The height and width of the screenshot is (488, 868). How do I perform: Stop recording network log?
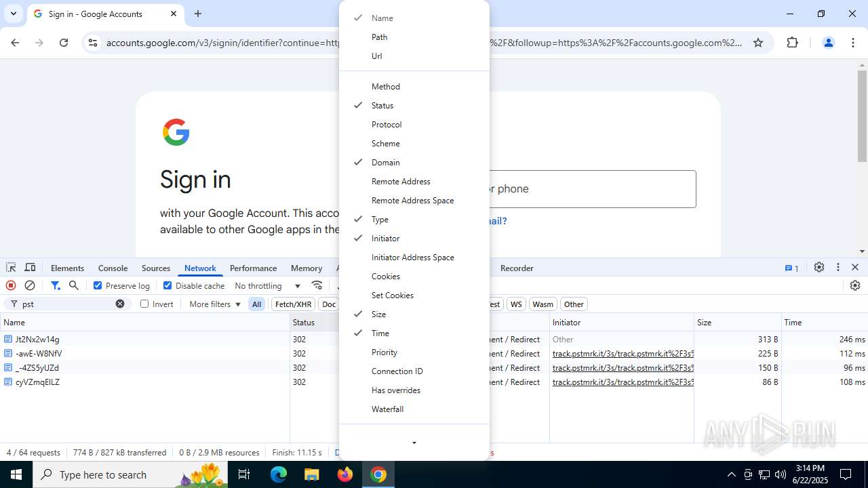11,285
